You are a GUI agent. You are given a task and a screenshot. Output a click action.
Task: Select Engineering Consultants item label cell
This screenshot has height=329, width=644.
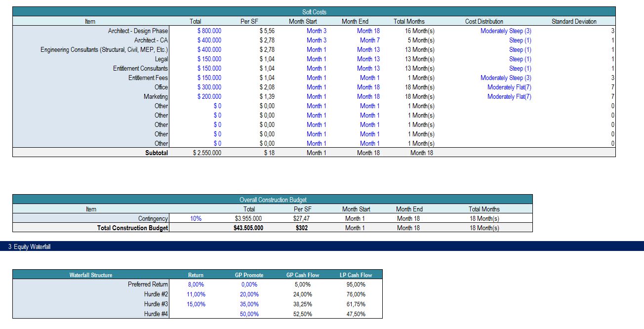[104, 49]
